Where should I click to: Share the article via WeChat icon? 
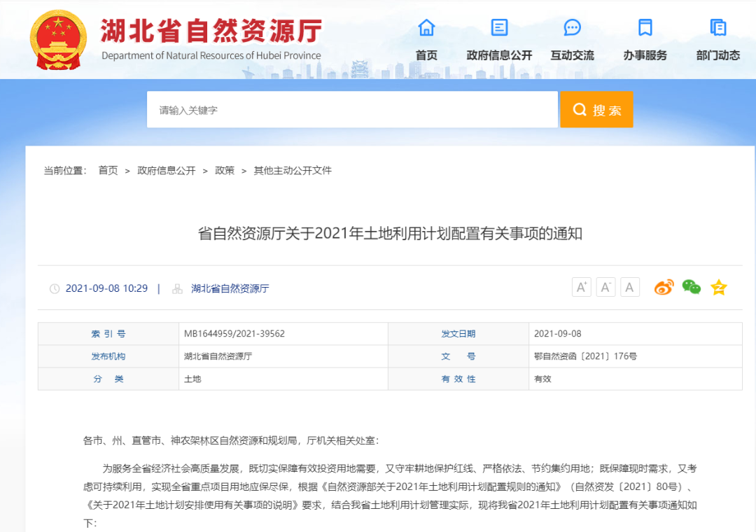coord(691,286)
